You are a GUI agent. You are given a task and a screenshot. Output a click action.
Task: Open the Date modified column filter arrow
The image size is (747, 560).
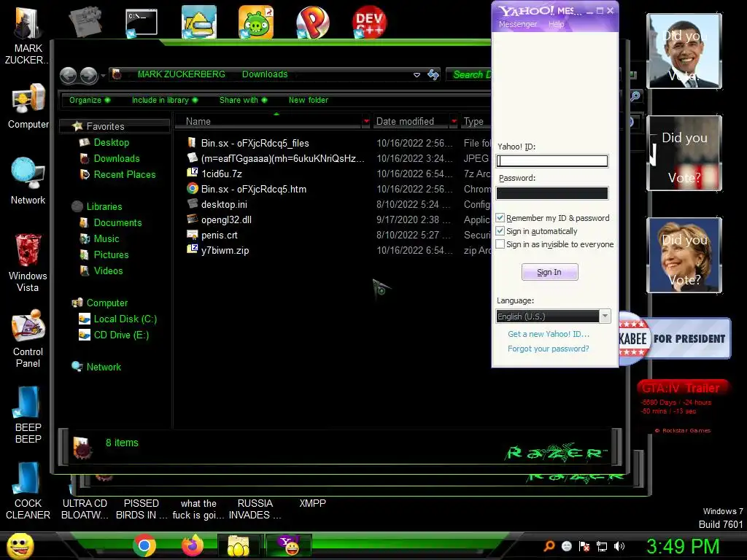click(454, 122)
